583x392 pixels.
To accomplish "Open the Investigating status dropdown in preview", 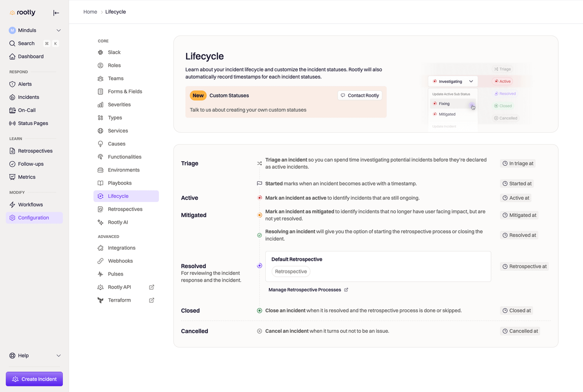I will coord(453,82).
